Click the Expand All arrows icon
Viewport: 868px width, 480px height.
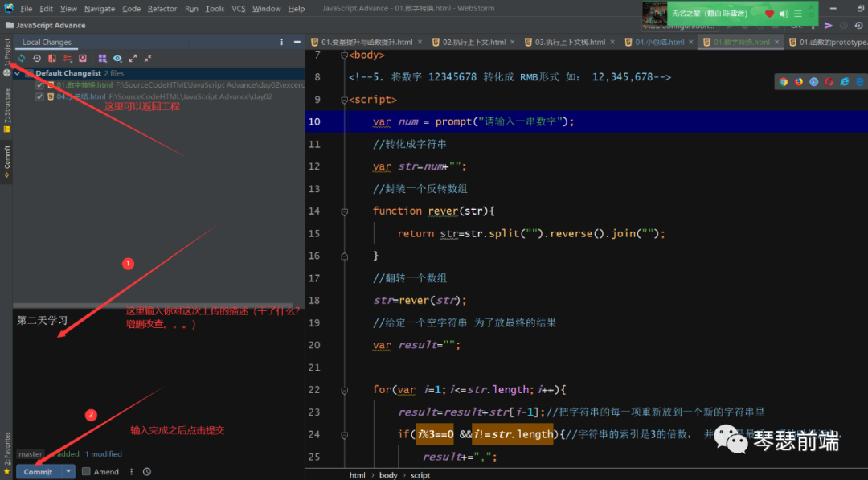click(133, 58)
